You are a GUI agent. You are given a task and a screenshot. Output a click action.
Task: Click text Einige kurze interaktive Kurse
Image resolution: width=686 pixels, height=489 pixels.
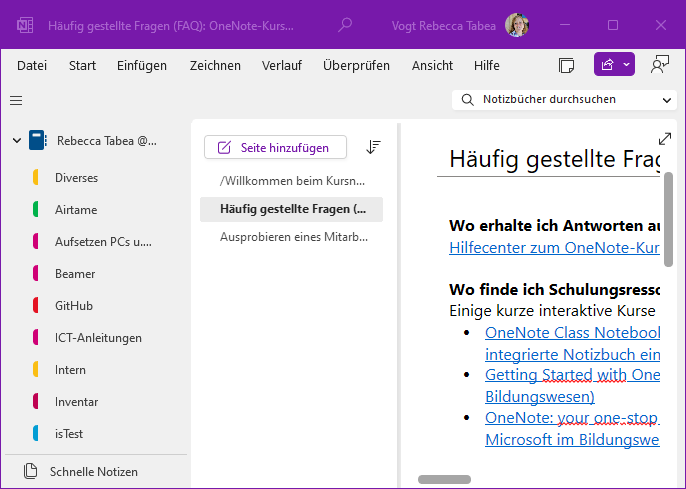[x=552, y=311]
